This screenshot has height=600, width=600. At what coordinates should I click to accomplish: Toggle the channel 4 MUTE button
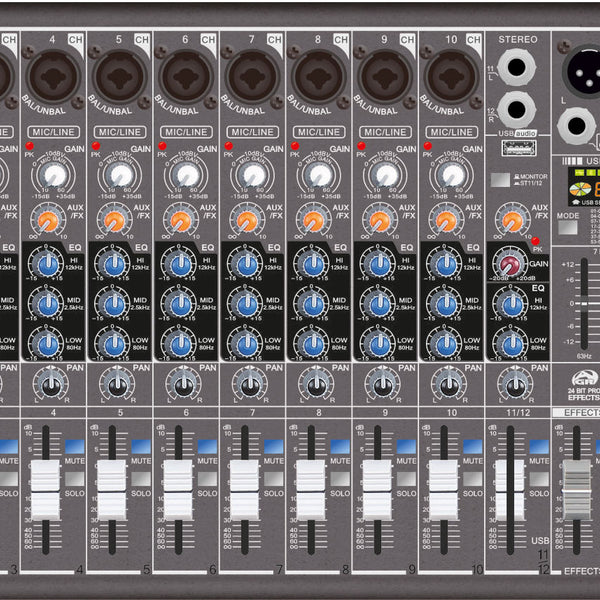point(75,447)
